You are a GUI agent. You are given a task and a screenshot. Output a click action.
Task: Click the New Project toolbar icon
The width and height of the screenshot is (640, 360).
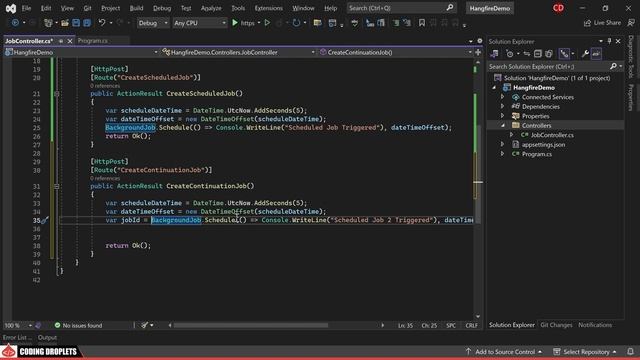point(48,23)
